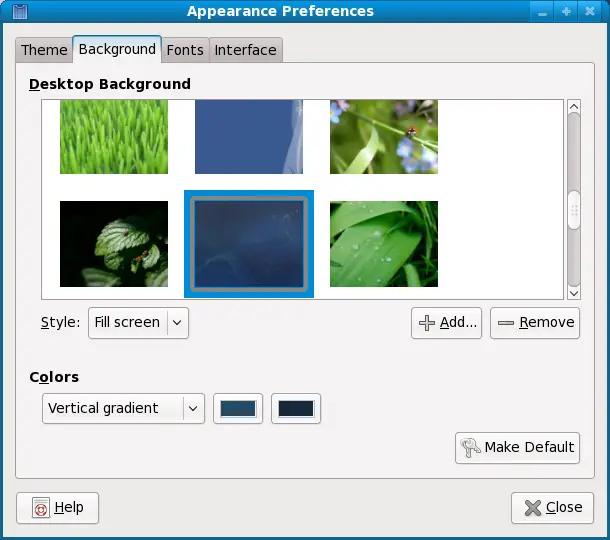Remove the selected wallpaper
This screenshot has height=540, width=610.
(x=535, y=322)
